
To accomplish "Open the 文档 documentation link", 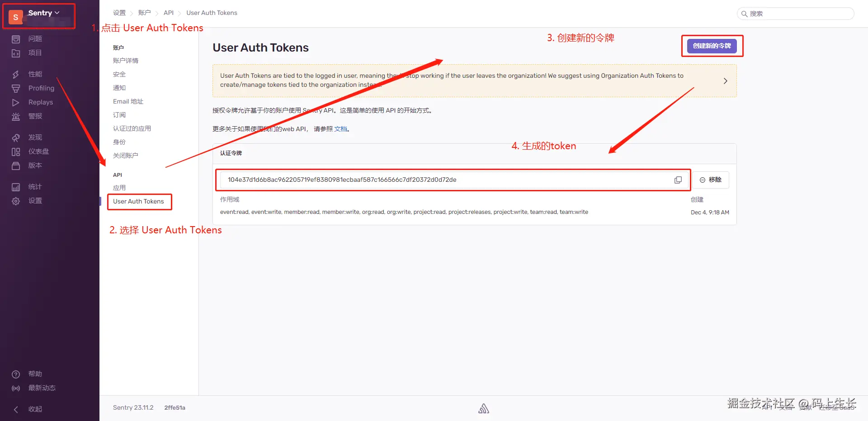I will point(340,129).
